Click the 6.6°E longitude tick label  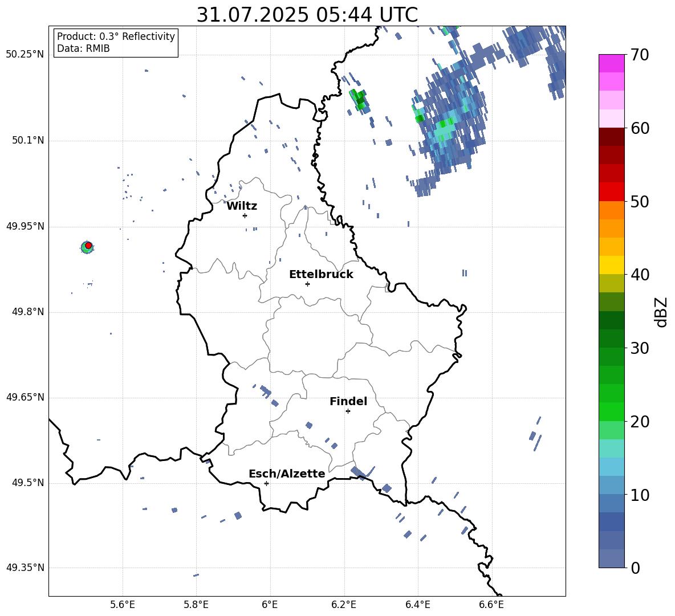point(491,605)
